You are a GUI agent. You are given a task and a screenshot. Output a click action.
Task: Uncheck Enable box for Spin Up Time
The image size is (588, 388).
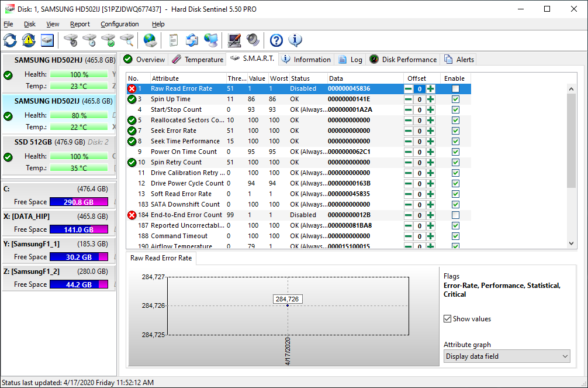[x=455, y=99]
